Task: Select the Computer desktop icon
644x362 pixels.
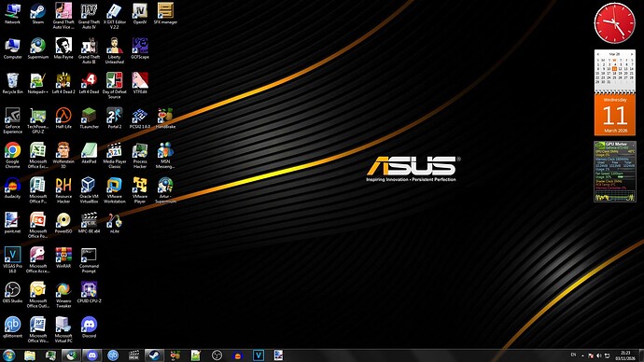Action: (12, 49)
